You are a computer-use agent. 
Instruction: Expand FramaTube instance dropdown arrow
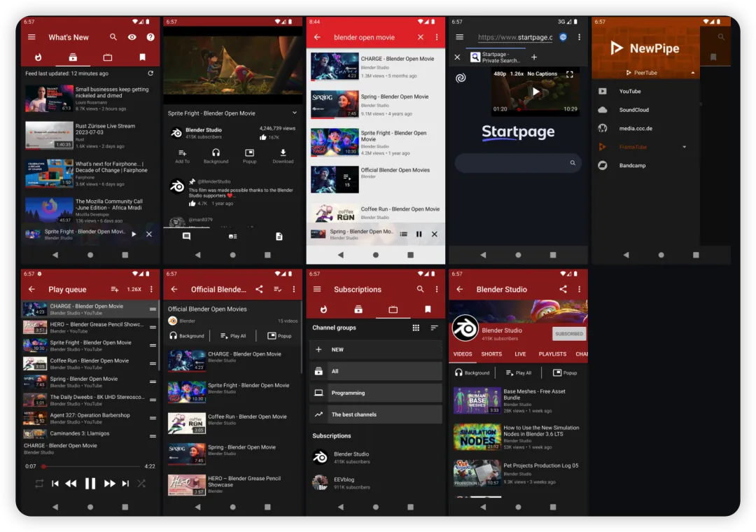[x=684, y=146]
